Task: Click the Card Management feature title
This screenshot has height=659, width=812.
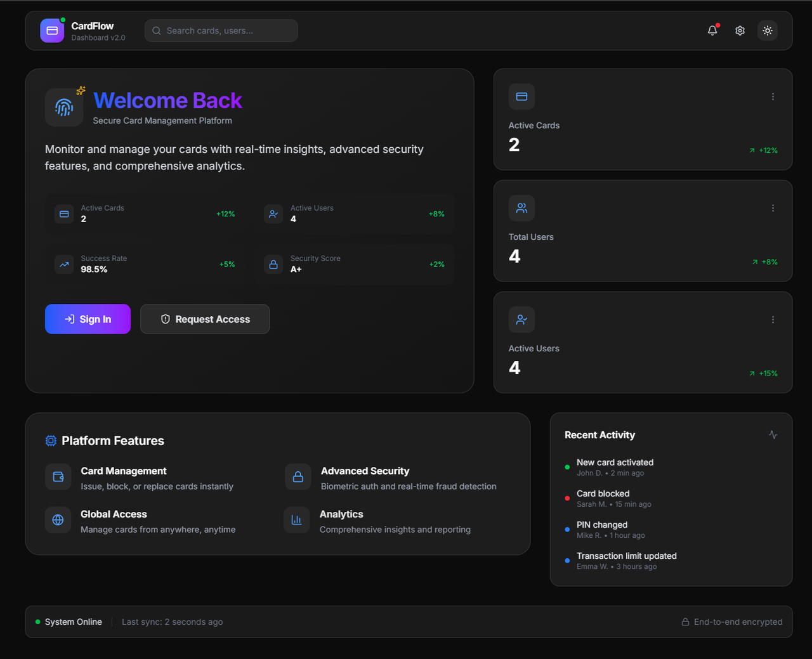Action: (124, 471)
